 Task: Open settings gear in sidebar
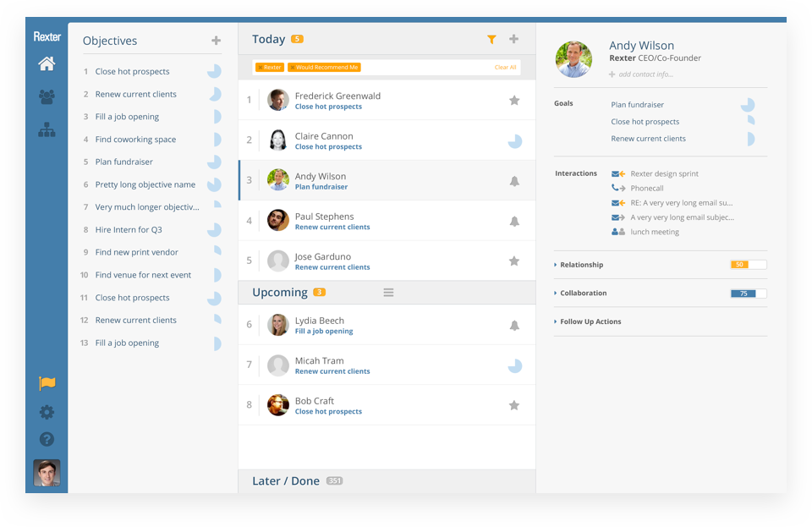click(x=47, y=412)
